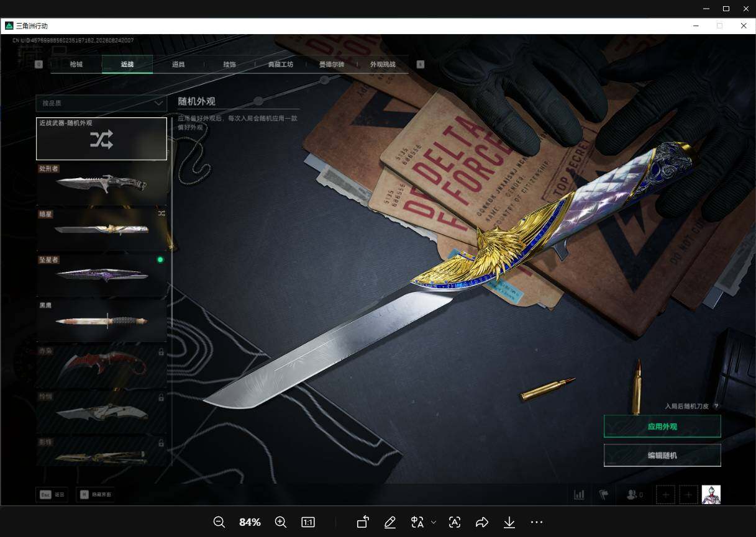Download the image with the save icon
This screenshot has height=537, width=756.
pyautogui.click(x=509, y=522)
